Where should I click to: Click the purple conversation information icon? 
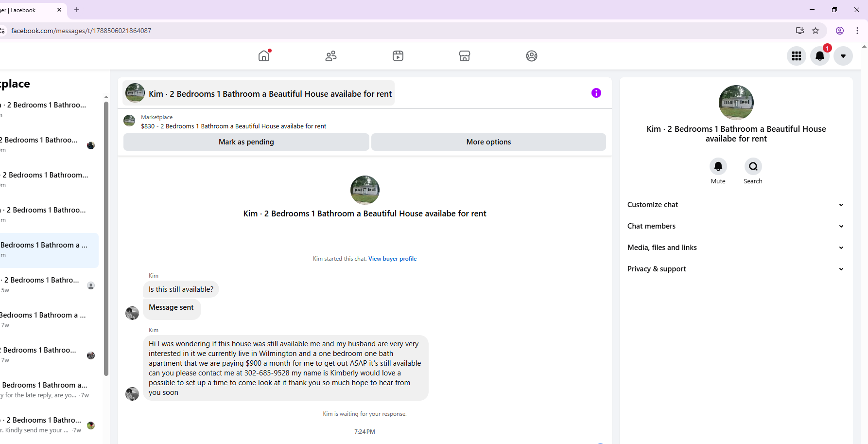[596, 93]
